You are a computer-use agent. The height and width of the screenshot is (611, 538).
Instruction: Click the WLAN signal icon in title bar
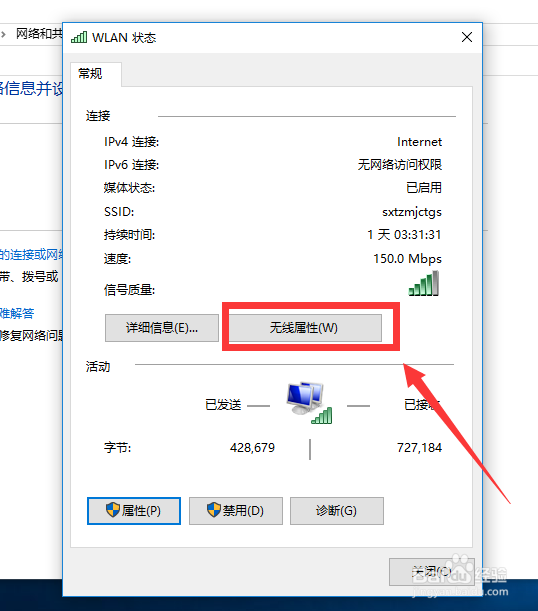[79, 37]
